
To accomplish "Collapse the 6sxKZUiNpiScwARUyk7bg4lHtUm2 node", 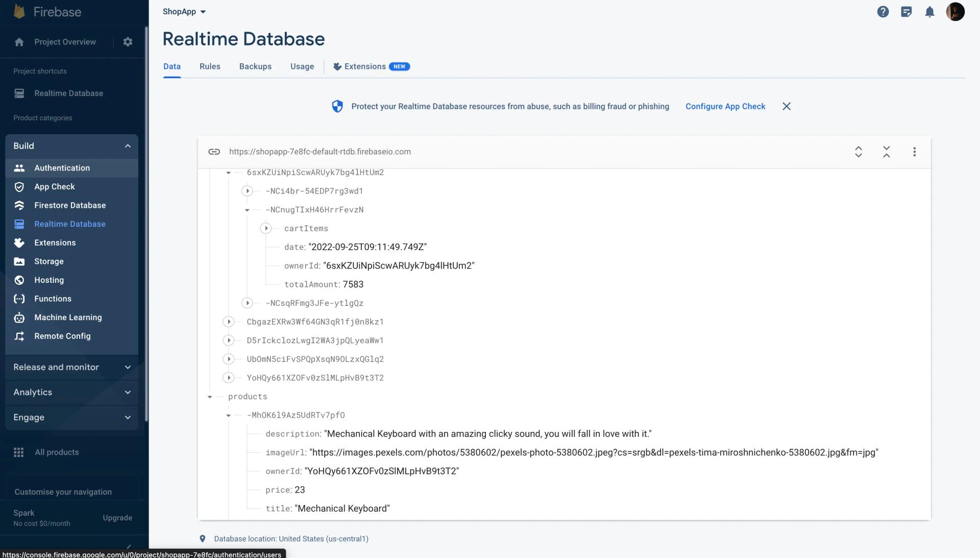I will point(228,173).
